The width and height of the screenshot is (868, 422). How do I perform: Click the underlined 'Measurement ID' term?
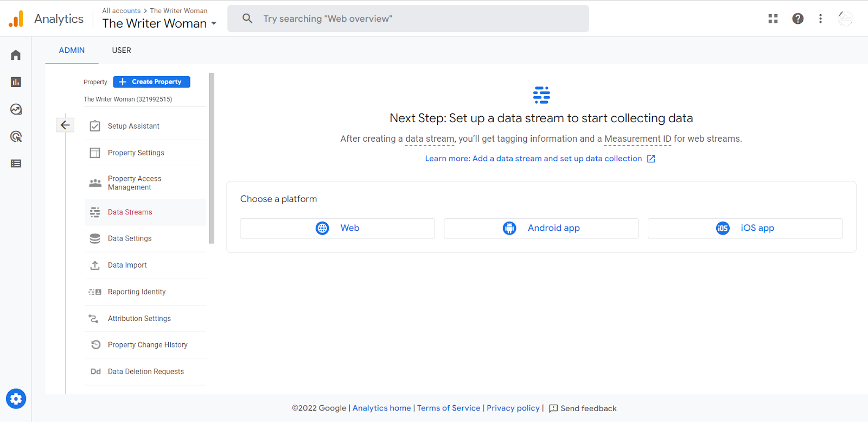point(637,139)
